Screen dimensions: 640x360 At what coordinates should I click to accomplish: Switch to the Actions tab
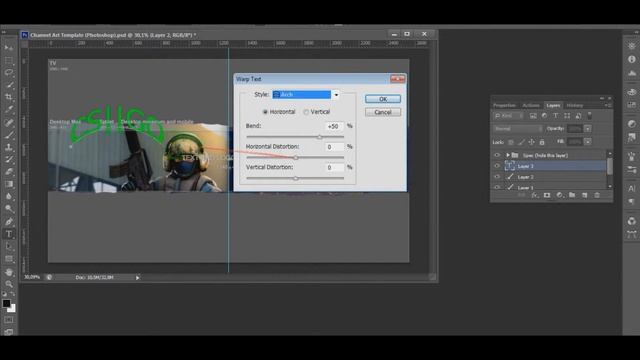click(x=531, y=106)
